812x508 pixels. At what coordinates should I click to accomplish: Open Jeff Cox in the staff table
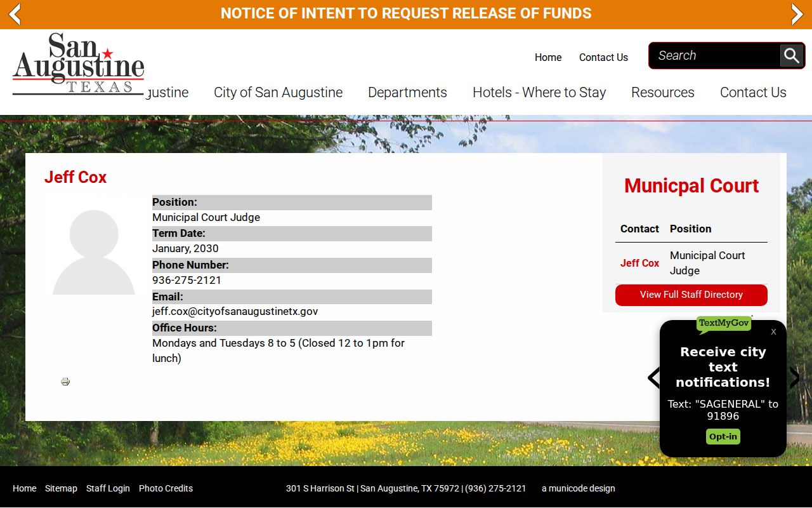(x=639, y=263)
